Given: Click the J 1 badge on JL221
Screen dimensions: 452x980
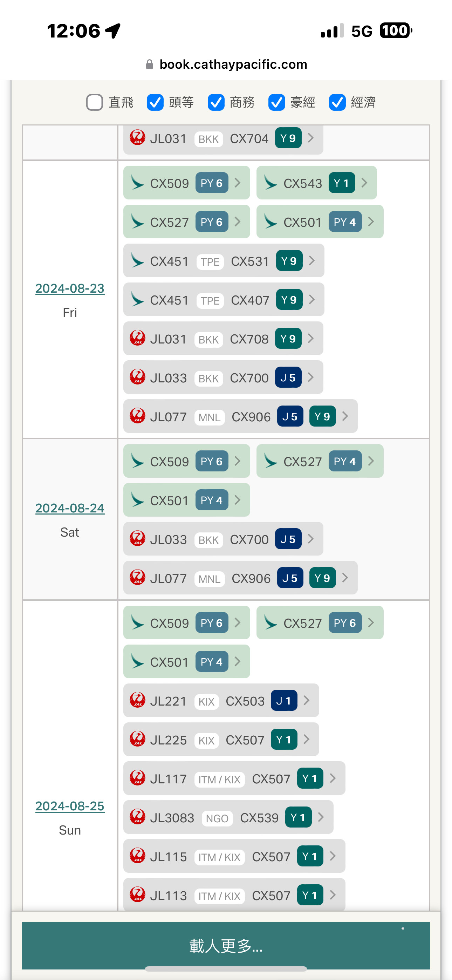Looking at the screenshot, I should pos(284,701).
